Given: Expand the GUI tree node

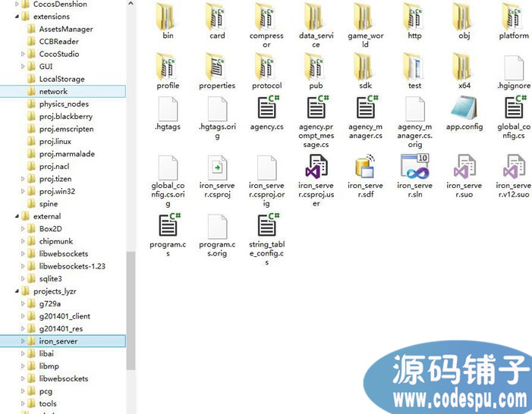Looking at the screenshot, I should (x=23, y=67).
